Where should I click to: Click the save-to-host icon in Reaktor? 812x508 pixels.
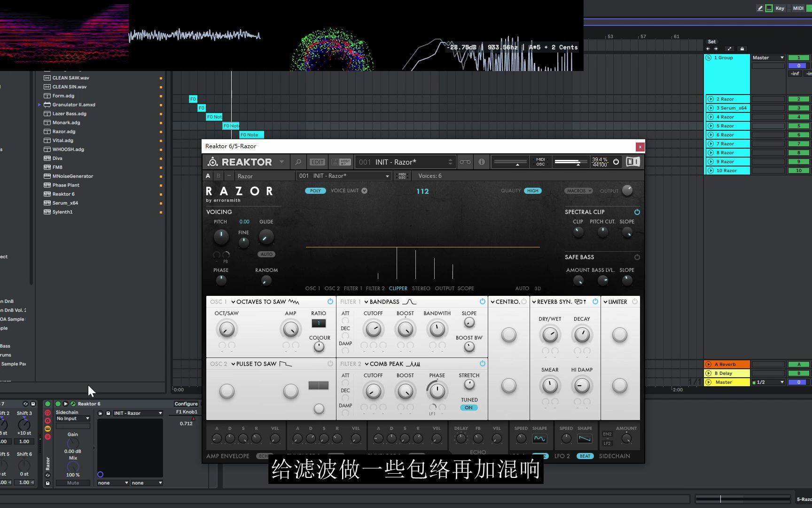point(341,162)
